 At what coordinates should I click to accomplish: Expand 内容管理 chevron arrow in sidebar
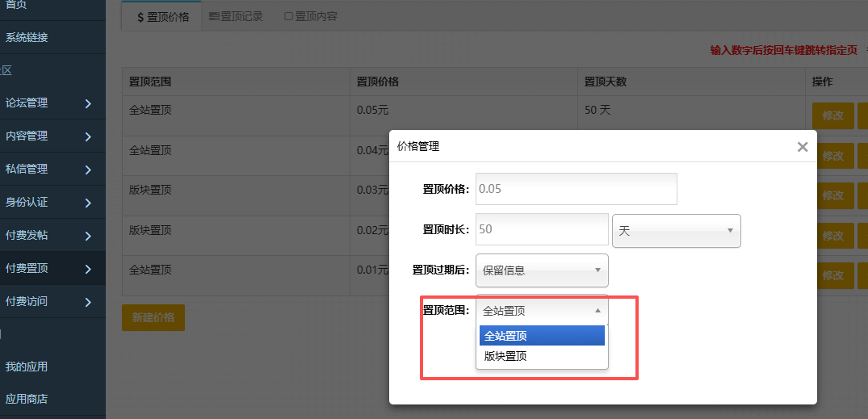point(87,136)
